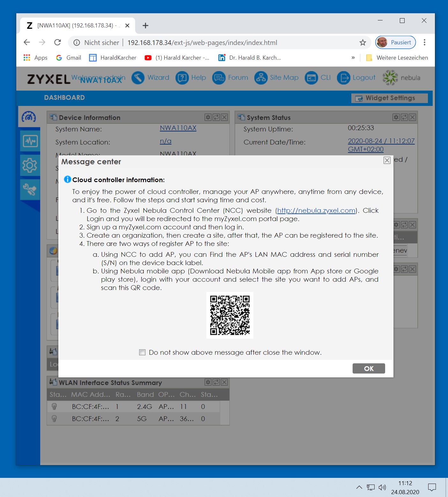Image resolution: width=448 pixels, height=497 pixels.
Task: Open a new browser tab
Action: tap(146, 26)
